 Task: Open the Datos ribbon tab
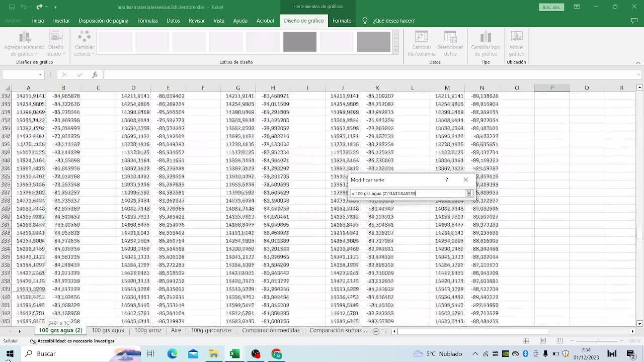point(173,21)
